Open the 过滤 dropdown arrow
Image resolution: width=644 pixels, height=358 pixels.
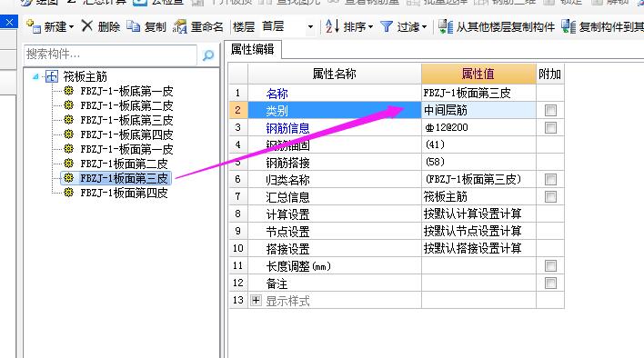click(x=424, y=27)
